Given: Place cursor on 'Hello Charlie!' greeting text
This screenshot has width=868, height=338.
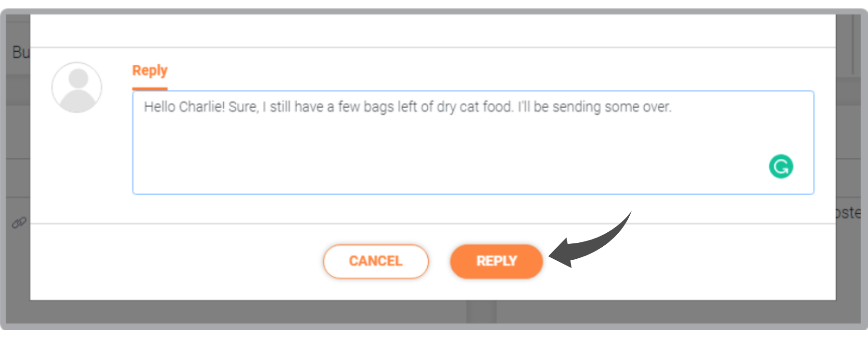Looking at the screenshot, I should point(184,107).
